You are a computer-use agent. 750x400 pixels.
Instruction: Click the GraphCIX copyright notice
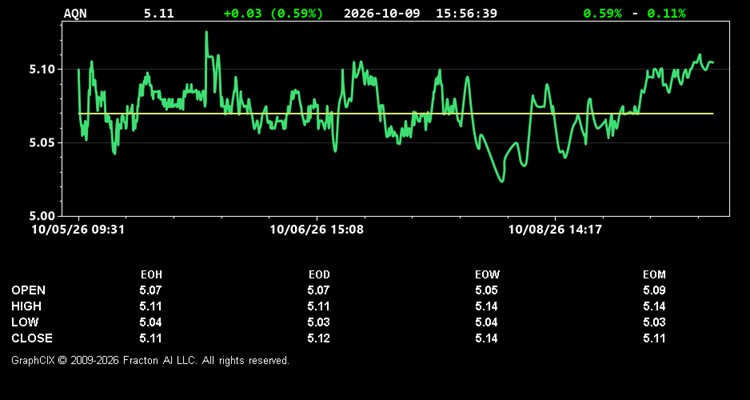(150, 360)
